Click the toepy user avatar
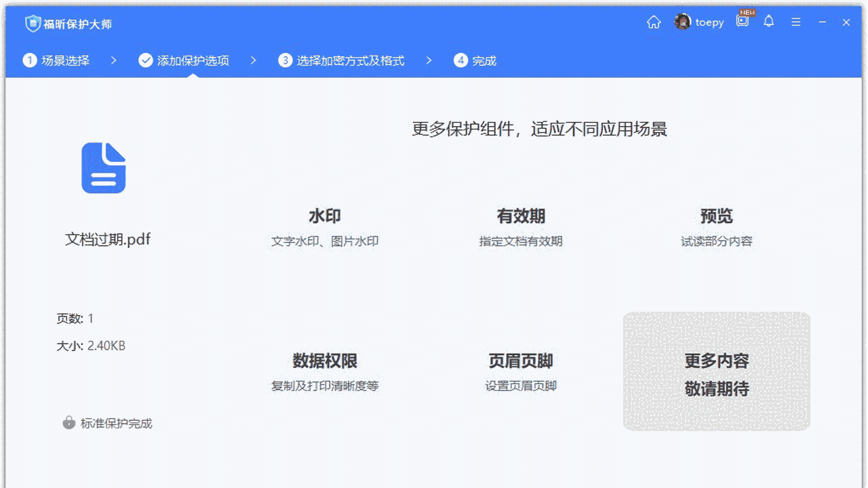Image resolution: width=868 pixels, height=488 pixels. tap(682, 22)
